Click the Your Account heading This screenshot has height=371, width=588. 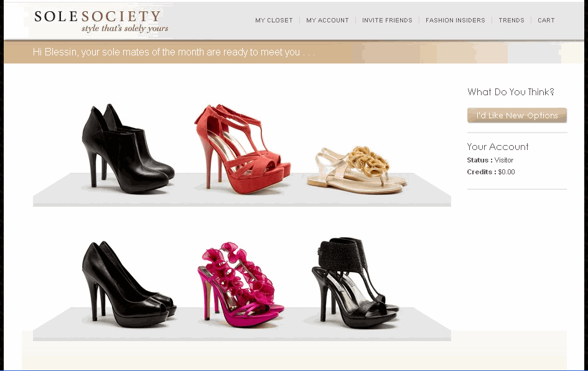coord(498,147)
